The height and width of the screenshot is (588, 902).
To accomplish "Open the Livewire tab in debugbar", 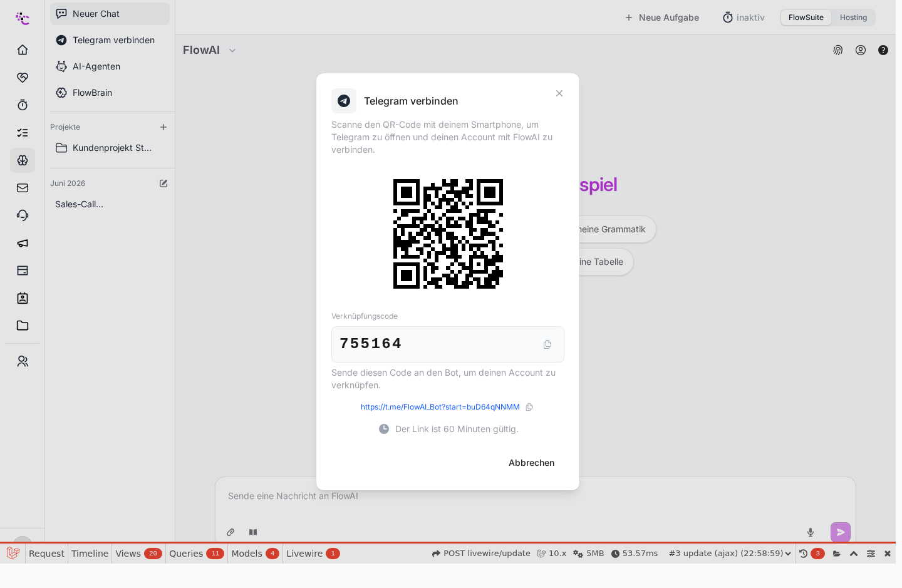I will pyautogui.click(x=313, y=554).
